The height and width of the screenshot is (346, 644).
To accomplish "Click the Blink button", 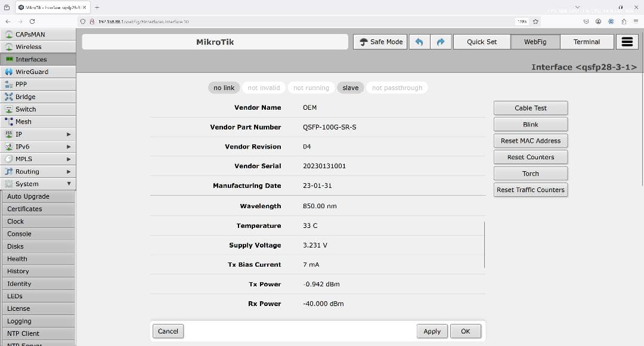I will point(531,125).
